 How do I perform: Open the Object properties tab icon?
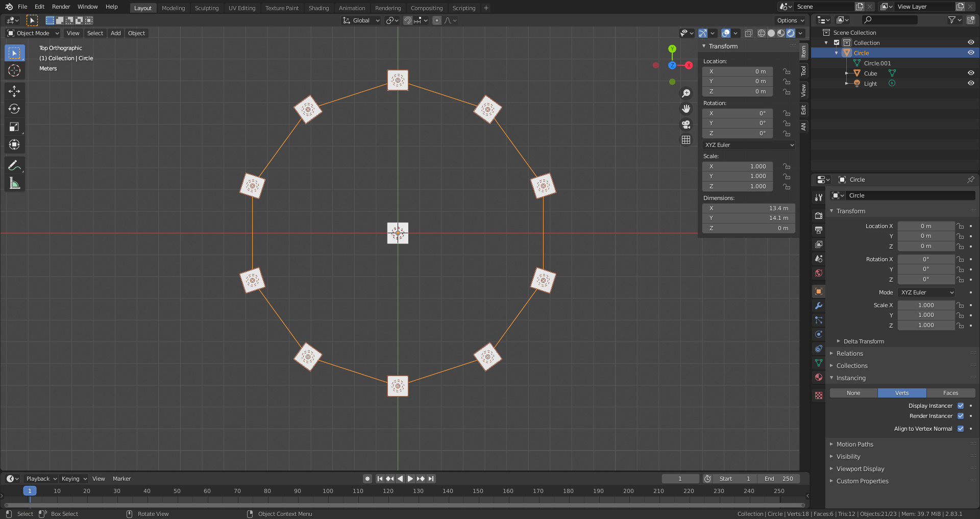click(819, 291)
